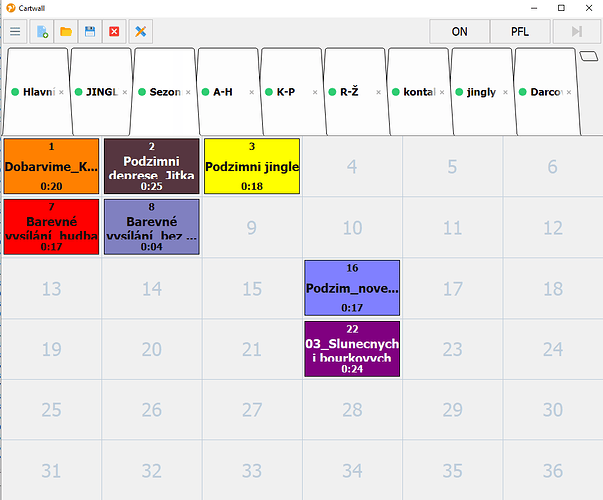
Task: Open the K-P tab
Action: pyautogui.click(x=291, y=92)
